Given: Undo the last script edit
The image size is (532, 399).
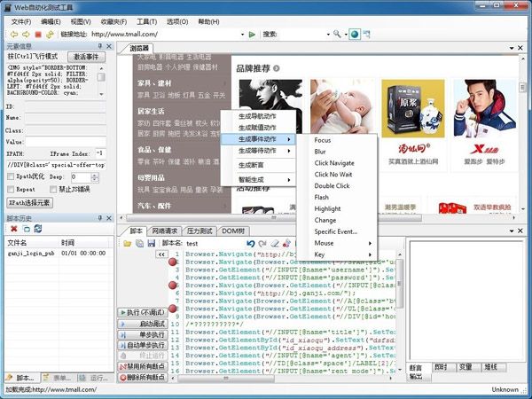Looking at the screenshot, I should tap(250, 243).
